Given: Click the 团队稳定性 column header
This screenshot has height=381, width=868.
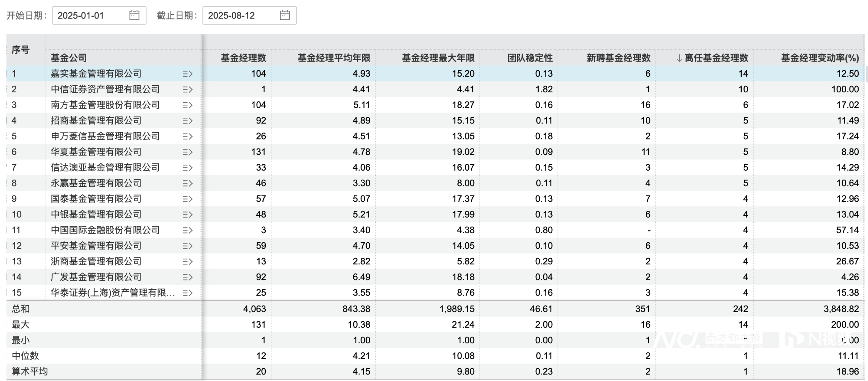Looking at the screenshot, I should click(530, 58).
